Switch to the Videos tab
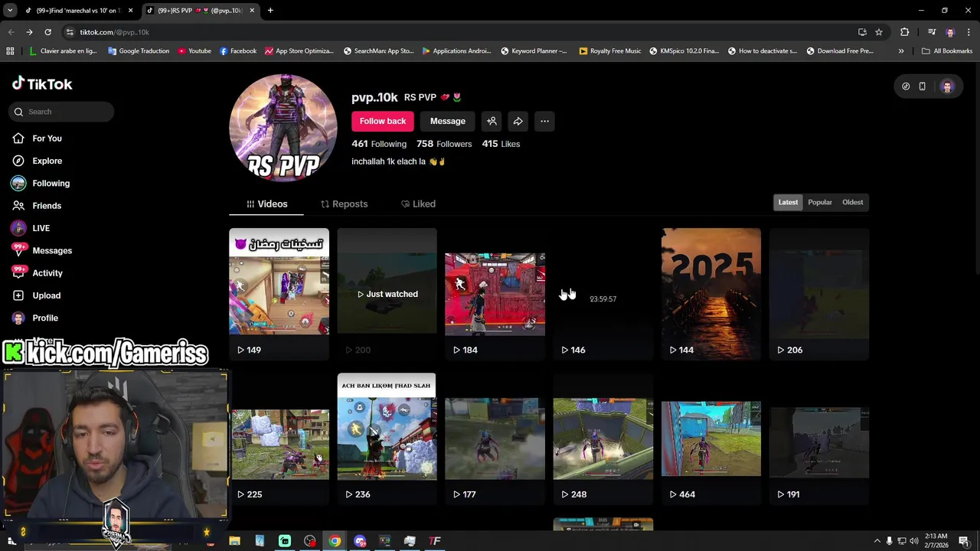Screen dimensions: 980x551 pyautogui.click(x=266, y=204)
